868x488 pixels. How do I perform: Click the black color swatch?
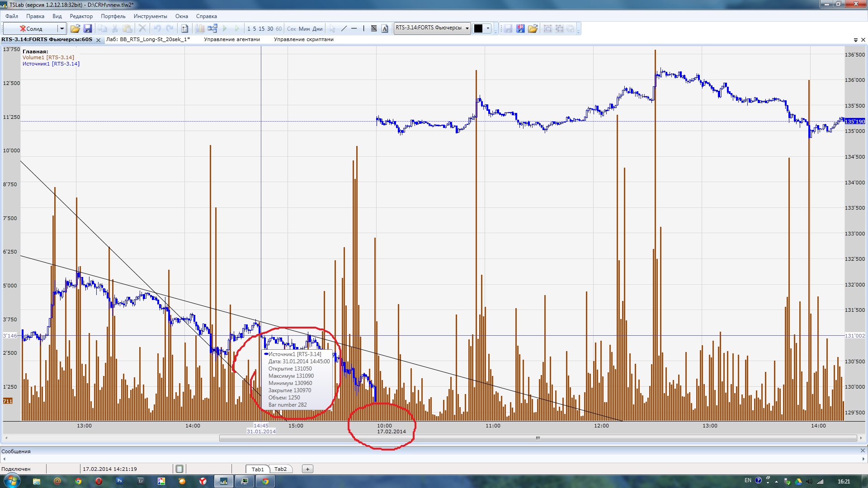click(478, 28)
